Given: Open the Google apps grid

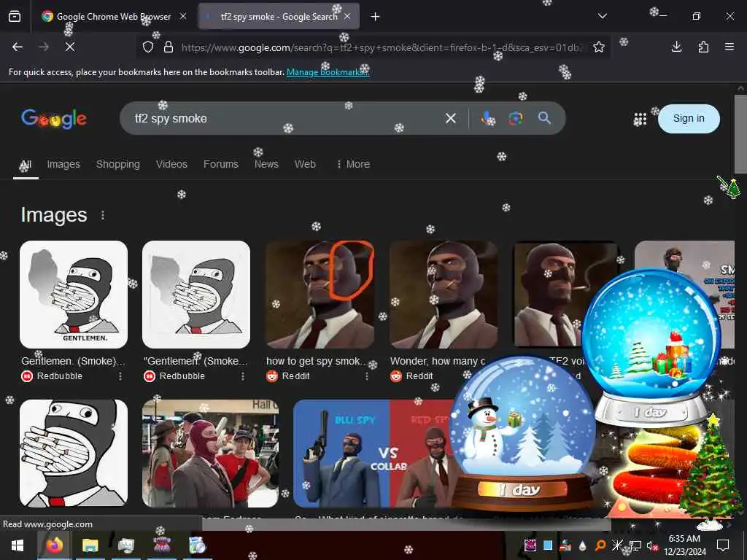Looking at the screenshot, I should click(x=640, y=119).
